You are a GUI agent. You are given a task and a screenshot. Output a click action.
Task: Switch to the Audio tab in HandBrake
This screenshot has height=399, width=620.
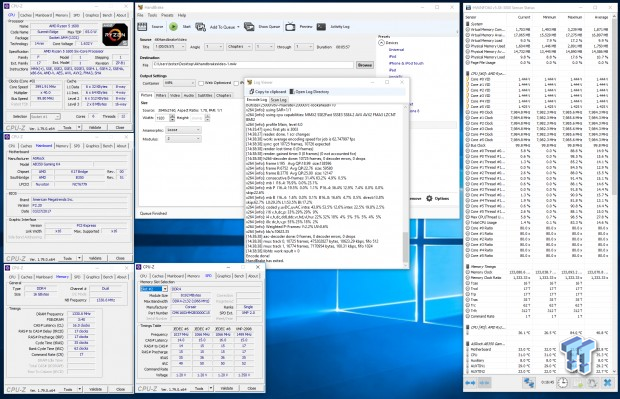coord(189,95)
